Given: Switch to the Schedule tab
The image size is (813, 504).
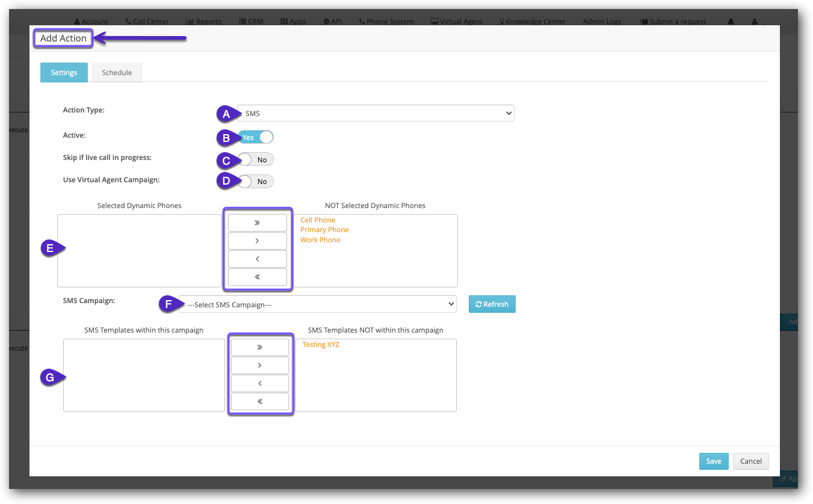Looking at the screenshot, I should click(x=117, y=73).
